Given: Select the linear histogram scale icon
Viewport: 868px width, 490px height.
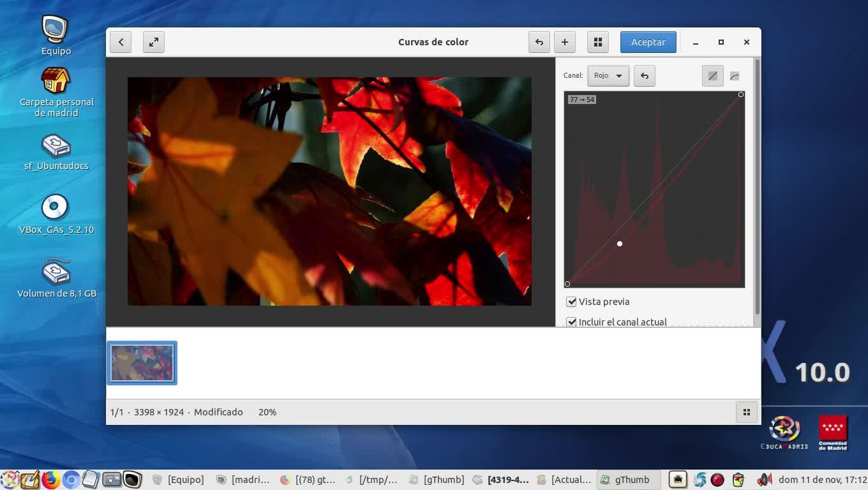Looking at the screenshot, I should 713,76.
